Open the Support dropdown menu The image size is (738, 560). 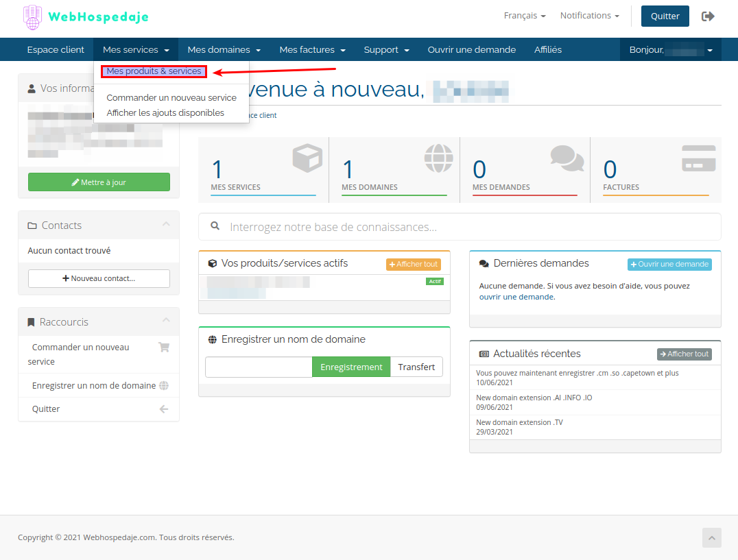point(386,49)
